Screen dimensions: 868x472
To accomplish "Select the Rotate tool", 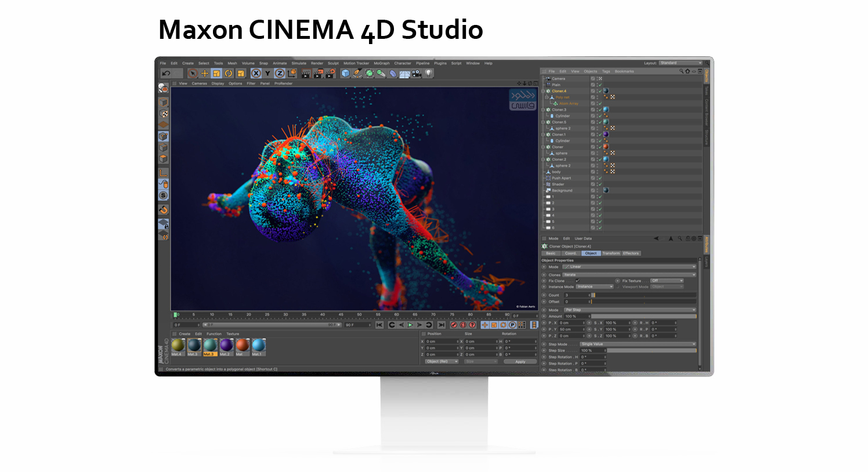I will (229, 73).
